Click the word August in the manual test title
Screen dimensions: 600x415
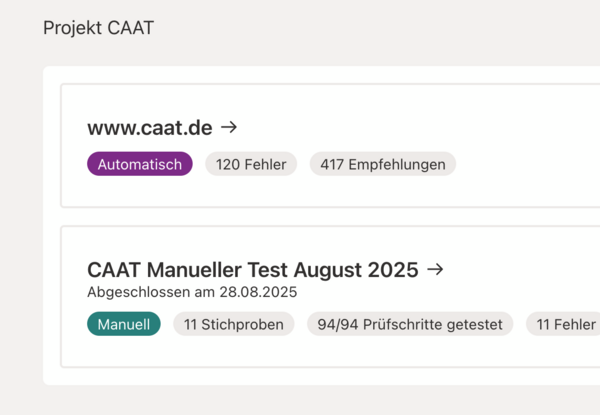(x=331, y=270)
